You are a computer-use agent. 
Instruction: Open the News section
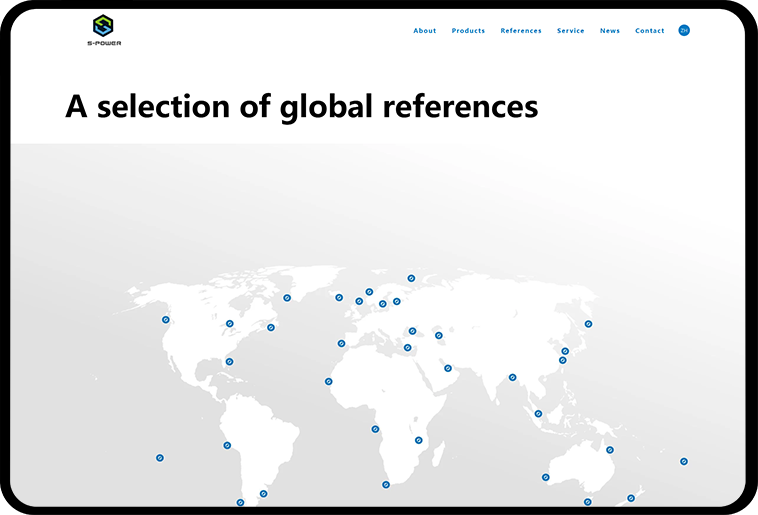(x=610, y=31)
